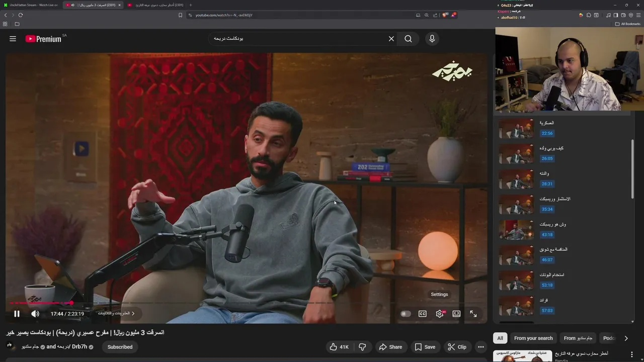Toggle closed captions CC button
Viewport: 644px width, 362px height.
click(x=423, y=314)
